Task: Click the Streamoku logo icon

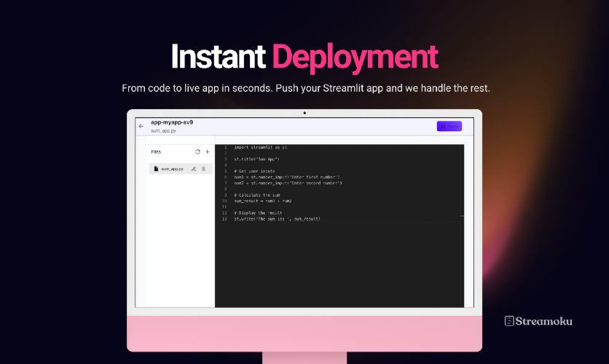Action: pos(509,321)
